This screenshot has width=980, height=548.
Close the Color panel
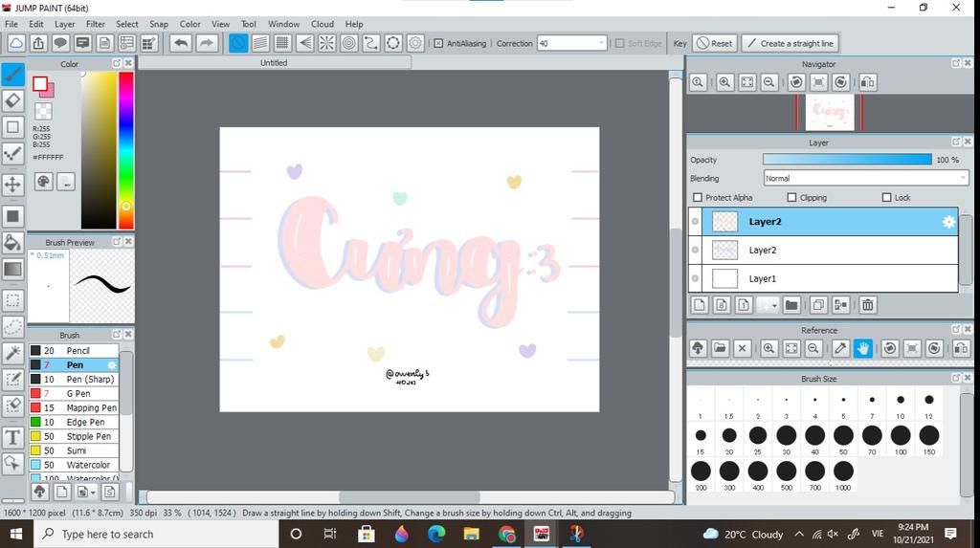pyautogui.click(x=128, y=63)
